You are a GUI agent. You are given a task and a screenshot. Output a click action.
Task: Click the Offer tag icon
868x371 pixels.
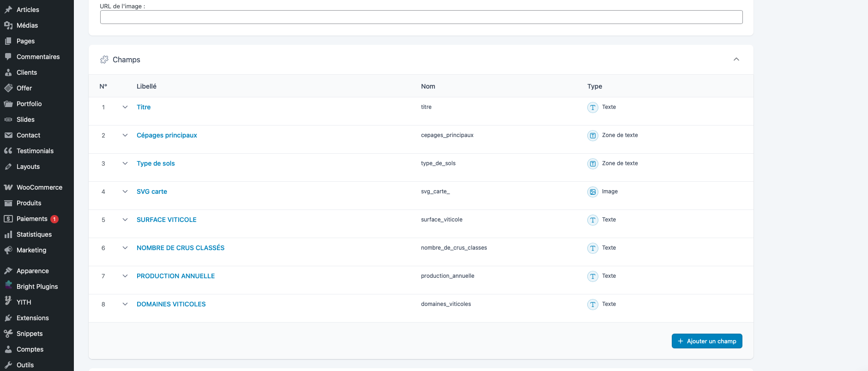[x=8, y=88]
